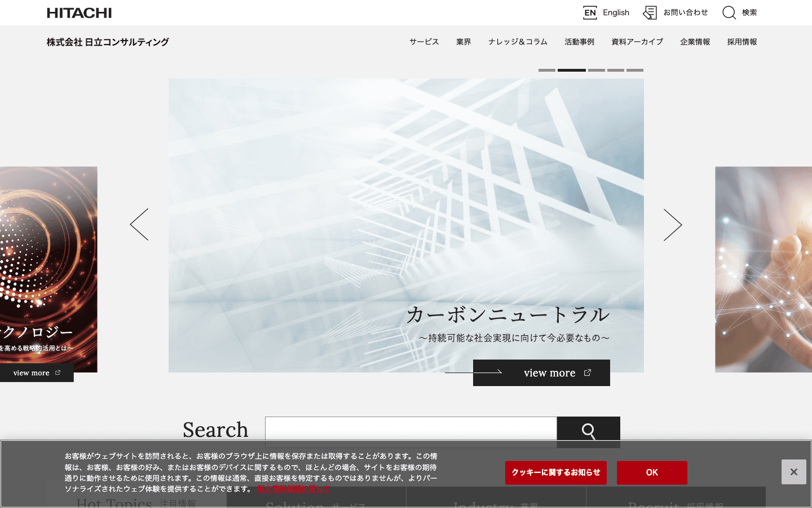Click the クッキーに関するお知らせ button
This screenshot has width=812, height=508.
[556, 472]
